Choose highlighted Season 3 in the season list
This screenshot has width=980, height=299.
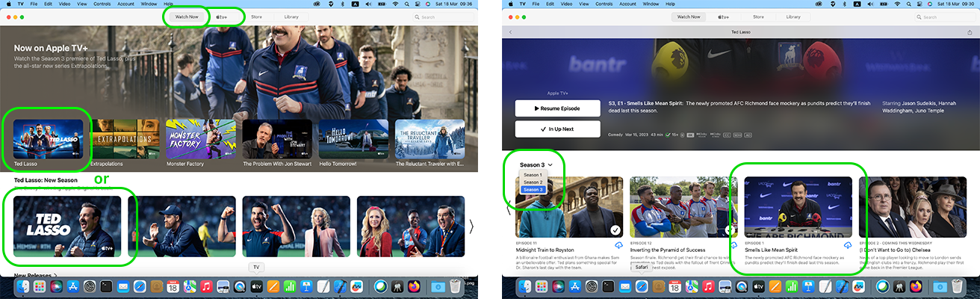point(533,189)
